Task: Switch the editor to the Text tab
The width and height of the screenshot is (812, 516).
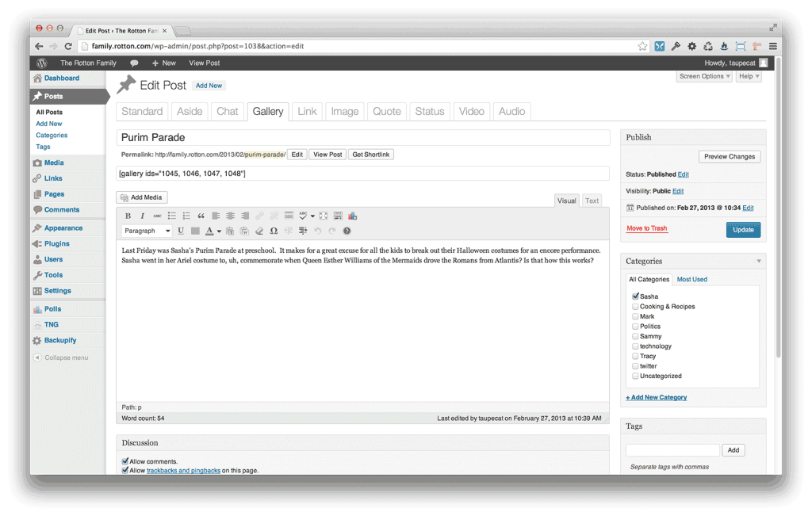Action: tap(592, 201)
